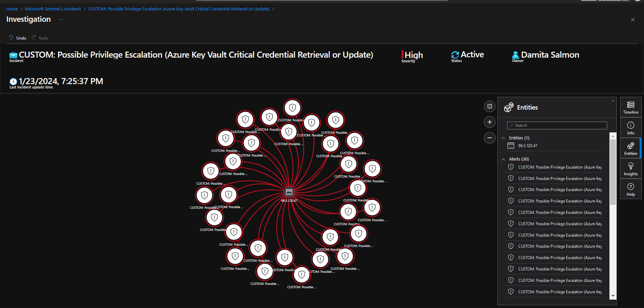The width and height of the screenshot is (644, 308).
Task: Click the Damita Salmon owner name
Action: (550, 55)
